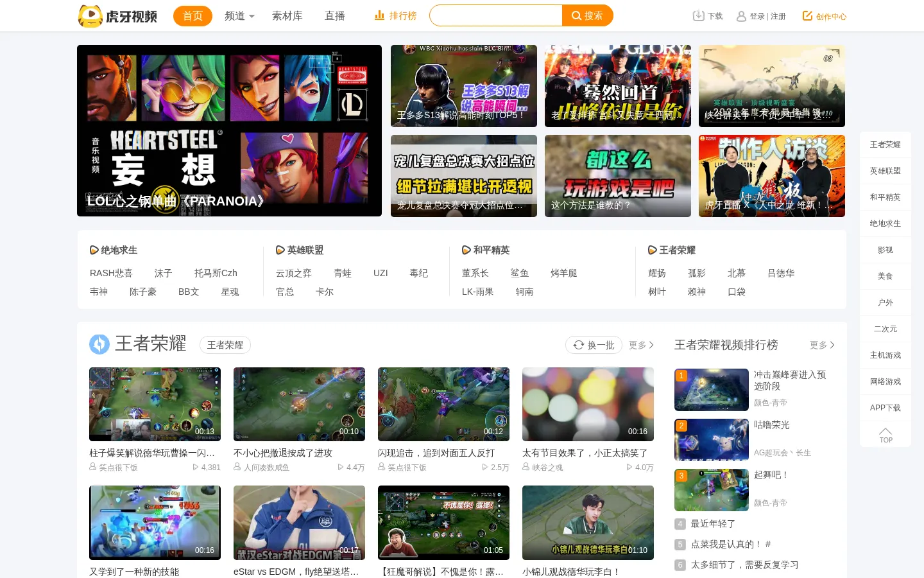The image size is (924, 578).
Task: Open the 创作中心 edit icon
Action: 807,16
